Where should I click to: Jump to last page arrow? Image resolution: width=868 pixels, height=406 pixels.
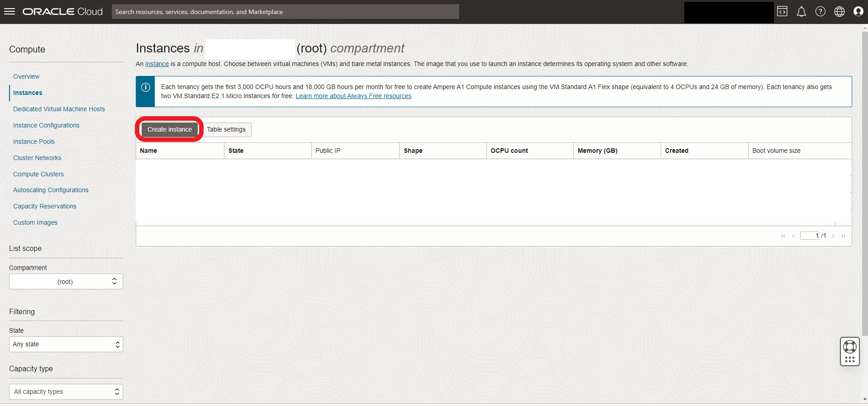click(843, 236)
